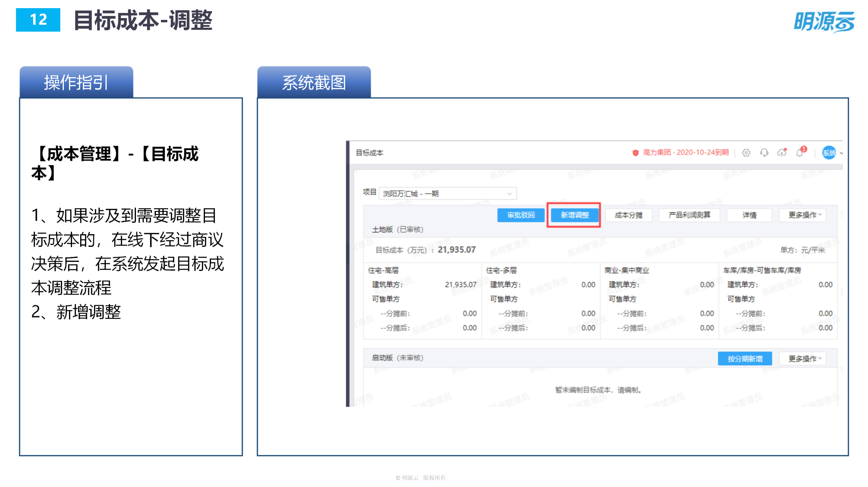Select the cloud upload icon
Image resolution: width=868 pixels, height=487 pixels.
(x=782, y=153)
